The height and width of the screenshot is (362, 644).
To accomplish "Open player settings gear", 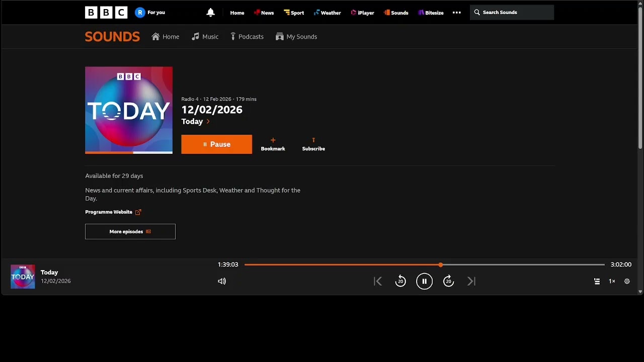I will [627, 282].
